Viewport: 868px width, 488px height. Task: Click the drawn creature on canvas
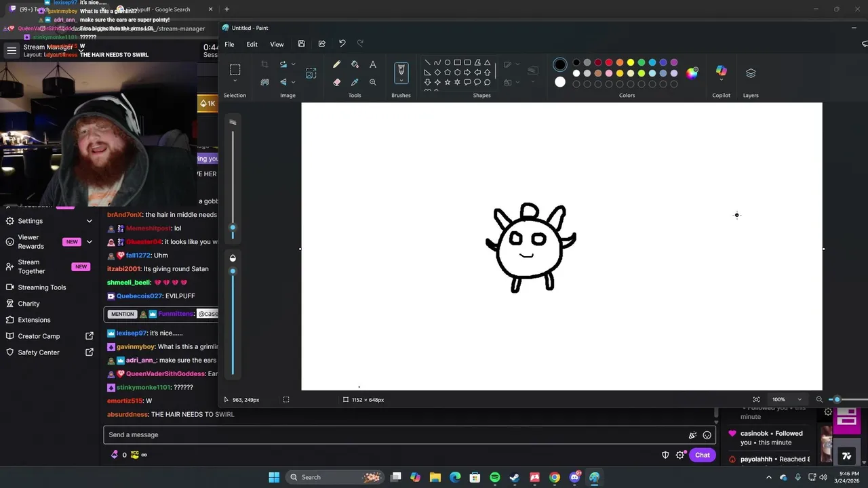coord(530,247)
